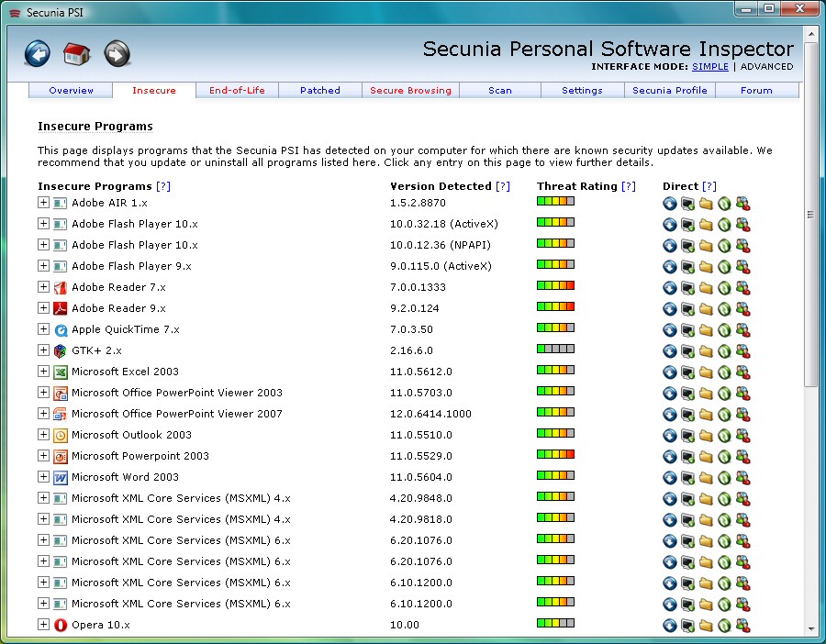Go forward with the gray forward arrow
The height and width of the screenshot is (644, 826).
click(x=117, y=54)
